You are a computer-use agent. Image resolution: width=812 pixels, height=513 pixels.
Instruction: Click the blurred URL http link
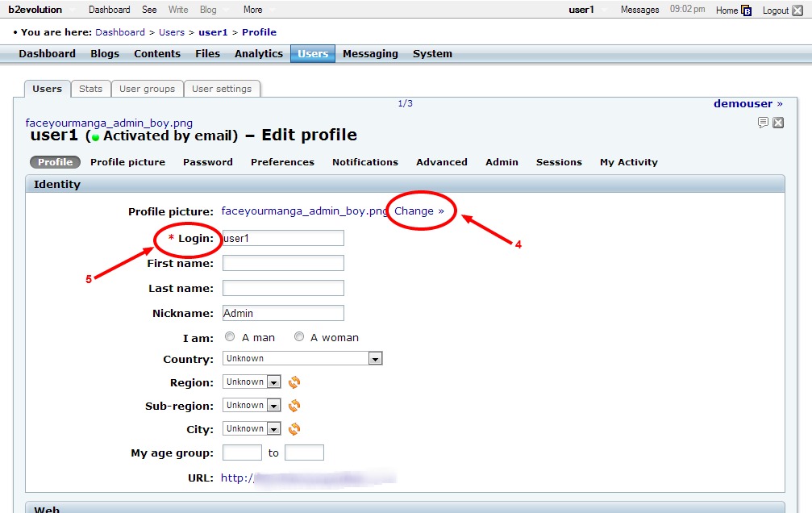click(x=309, y=478)
